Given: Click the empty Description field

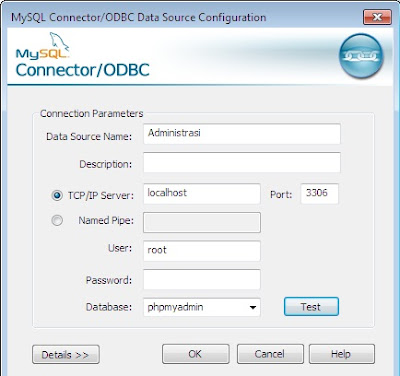Looking at the screenshot, I should [242, 162].
